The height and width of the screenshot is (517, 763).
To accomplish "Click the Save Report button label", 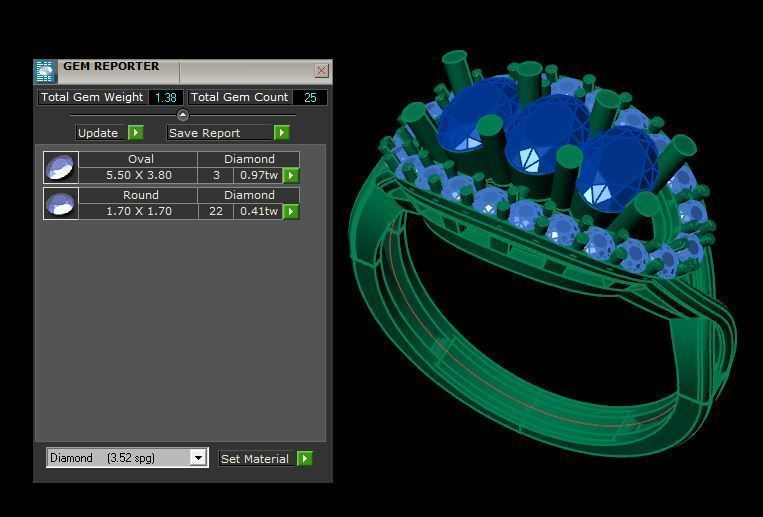I will click(x=218, y=133).
